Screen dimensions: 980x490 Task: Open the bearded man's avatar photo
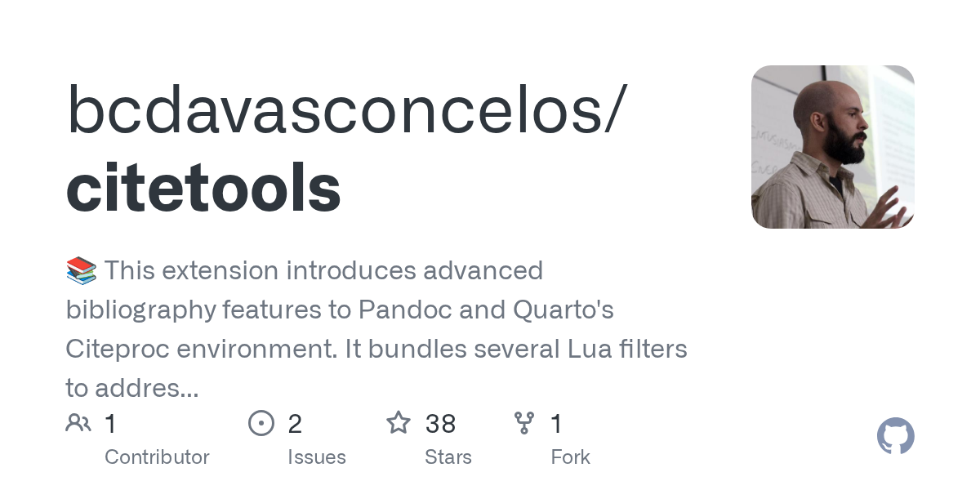click(832, 147)
